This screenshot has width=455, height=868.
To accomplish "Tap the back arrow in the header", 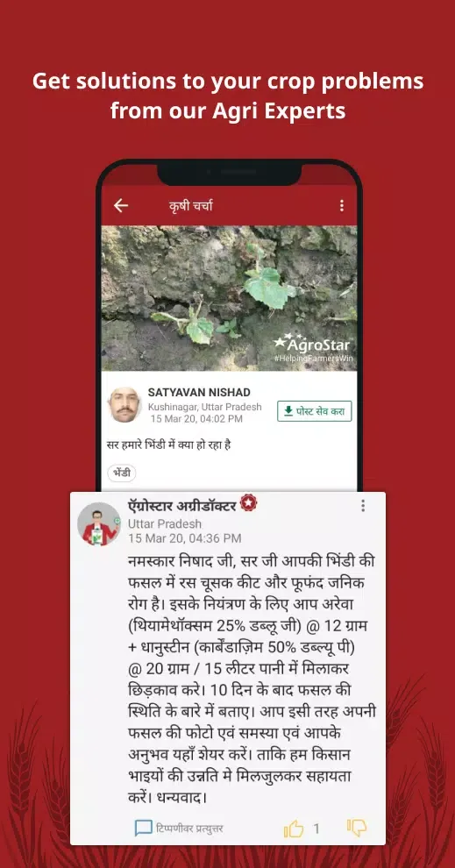I will 121,206.
